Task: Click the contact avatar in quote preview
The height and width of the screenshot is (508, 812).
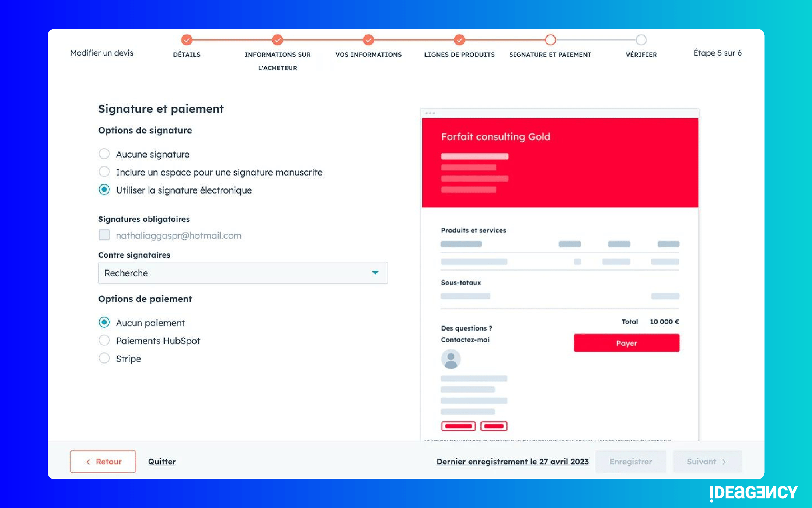Action: click(x=451, y=359)
